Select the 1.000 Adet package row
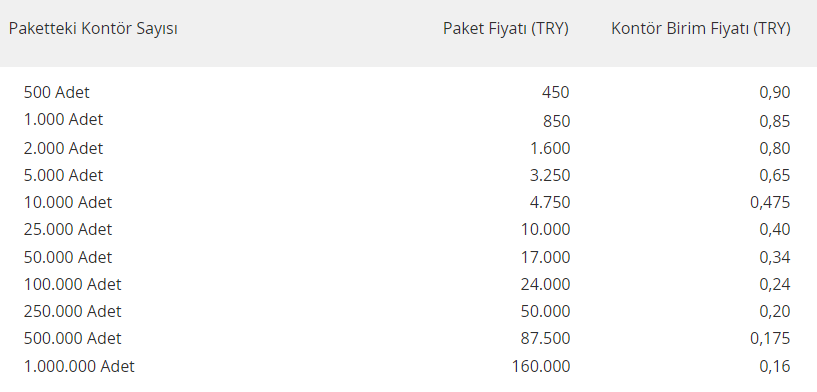Screen dimensions: 817x392 [x=408, y=120]
